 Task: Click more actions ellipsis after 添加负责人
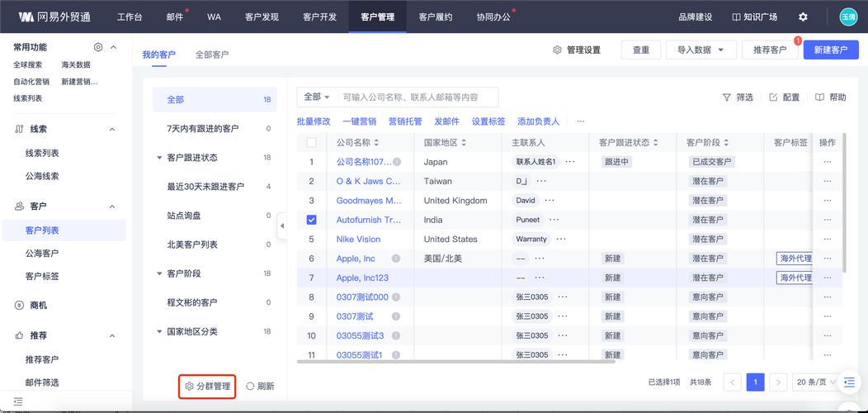tap(580, 121)
